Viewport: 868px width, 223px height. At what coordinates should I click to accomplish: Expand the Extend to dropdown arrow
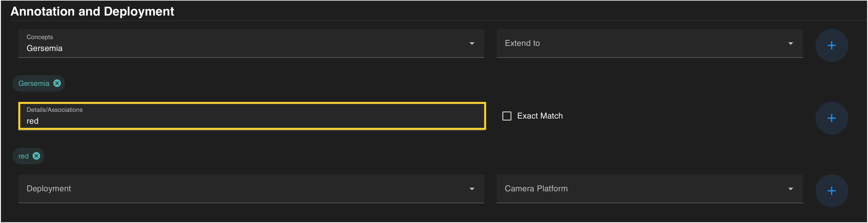pyautogui.click(x=790, y=43)
